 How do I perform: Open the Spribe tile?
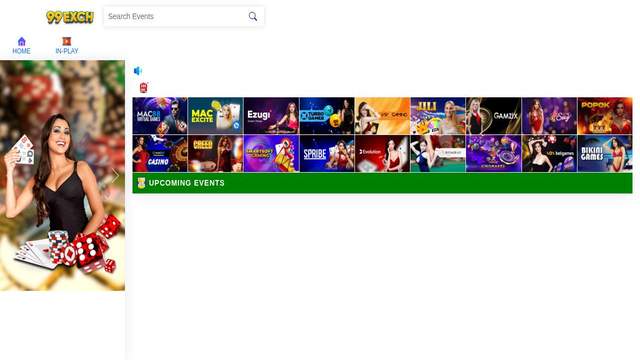(x=327, y=153)
